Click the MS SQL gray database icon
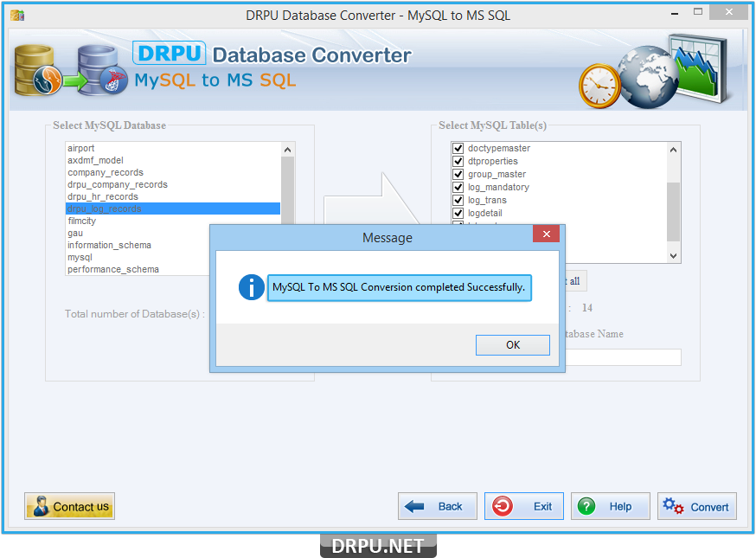756x558 pixels. pos(102,70)
